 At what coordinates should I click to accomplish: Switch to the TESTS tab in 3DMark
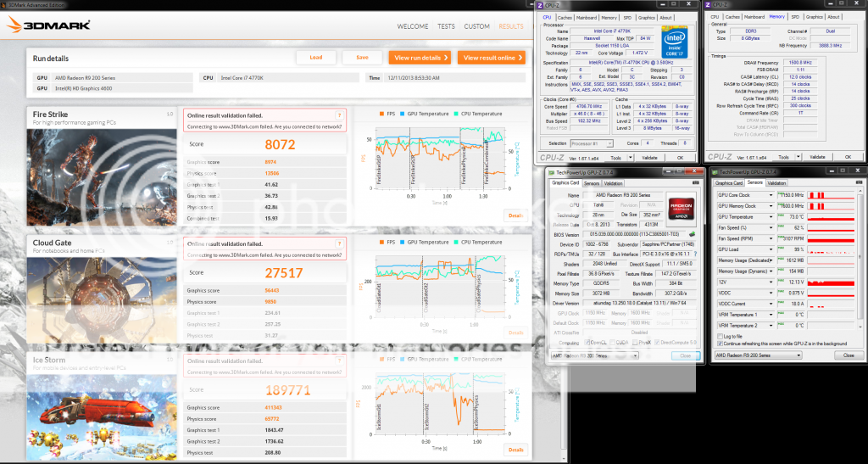pyautogui.click(x=447, y=26)
